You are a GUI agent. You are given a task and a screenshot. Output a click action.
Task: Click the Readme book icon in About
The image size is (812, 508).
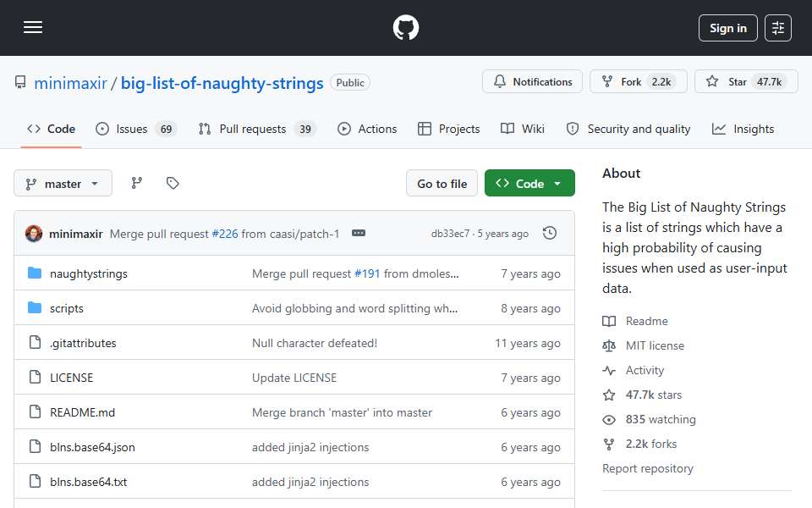[x=609, y=322]
